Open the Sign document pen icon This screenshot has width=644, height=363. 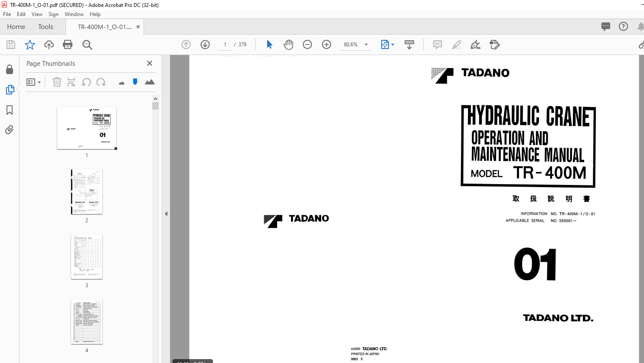coord(476,45)
